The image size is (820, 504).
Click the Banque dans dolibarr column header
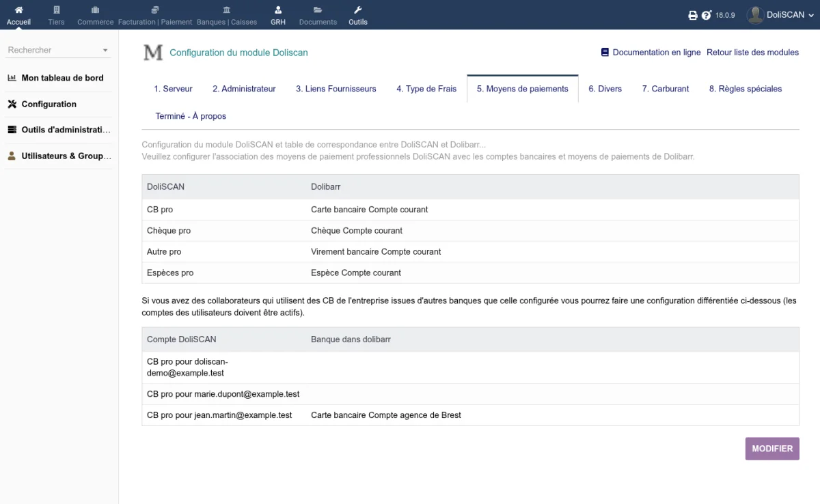point(351,339)
